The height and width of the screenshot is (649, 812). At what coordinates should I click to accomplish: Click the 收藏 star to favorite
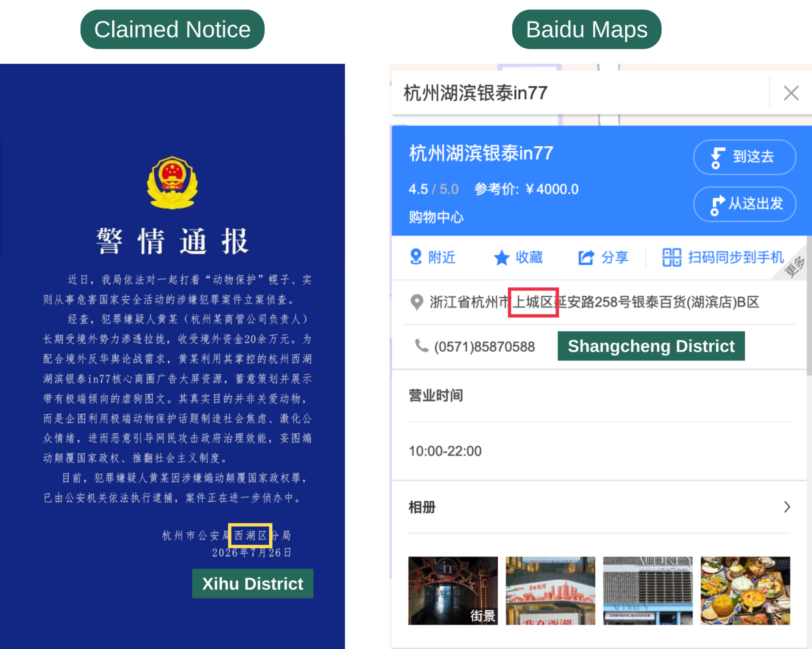518,257
